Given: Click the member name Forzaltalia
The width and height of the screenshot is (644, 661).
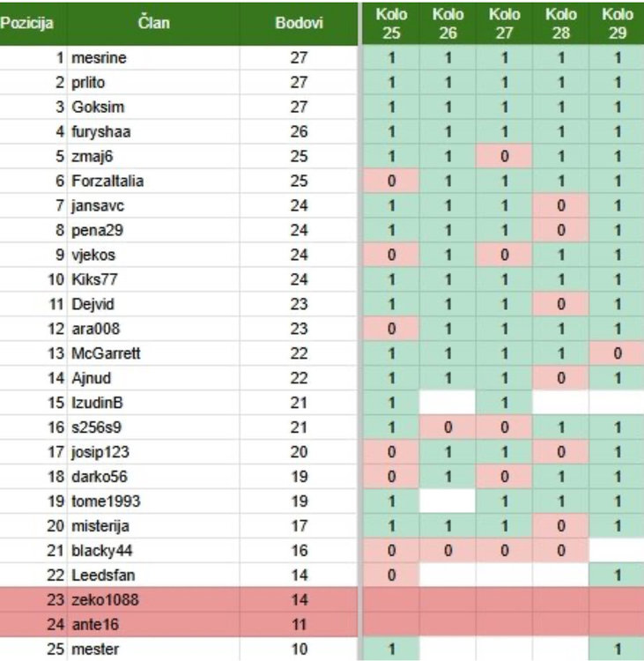Looking at the screenshot, I should pos(107,182).
